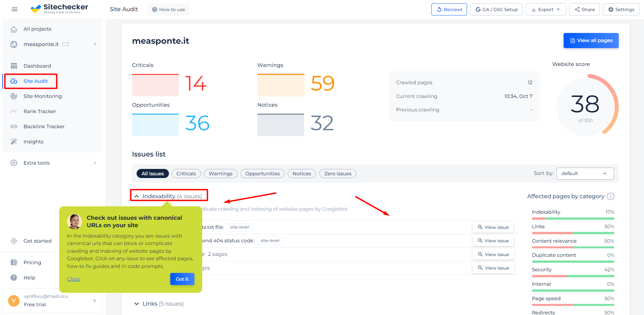
Task: Filter the list by Notices
Action: pyautogui.click(x=302, y=174)
